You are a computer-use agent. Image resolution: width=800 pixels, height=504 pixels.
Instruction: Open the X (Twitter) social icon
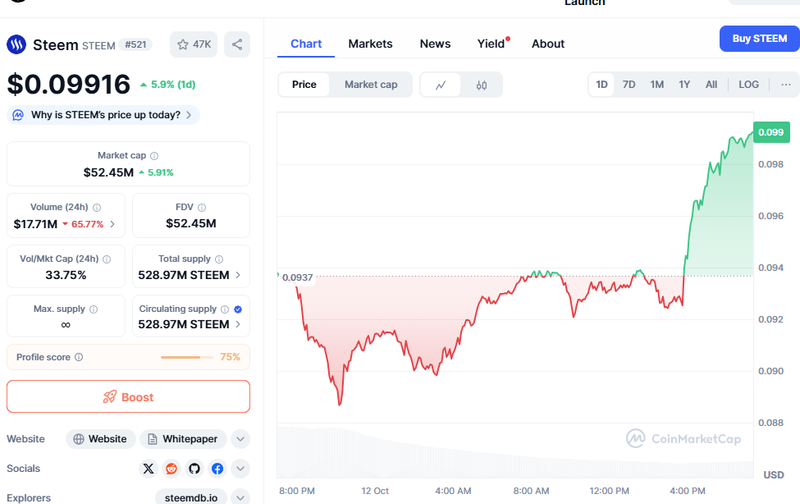[149, 468]
